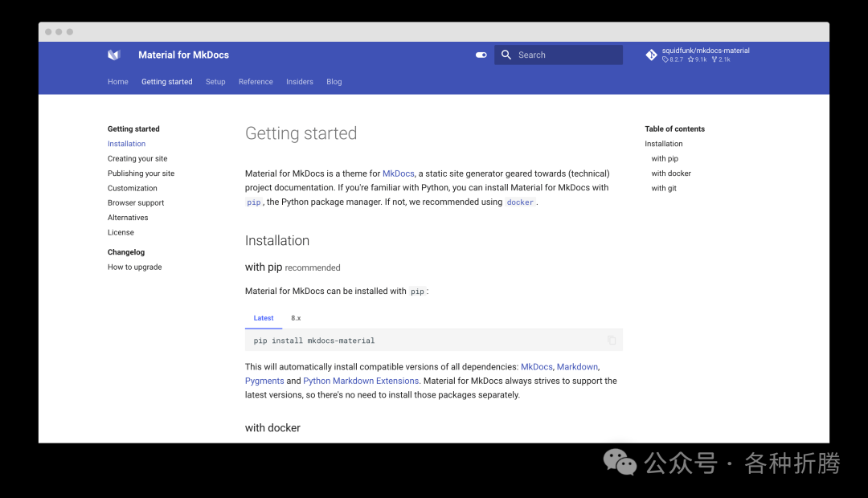
Task: Click the 'Getting started' page heading
Action: (301, 133)
